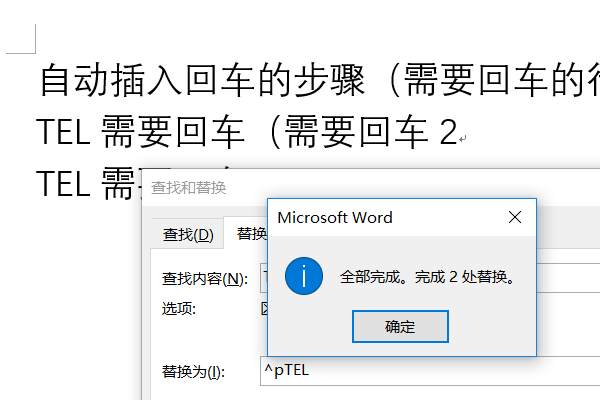Click the blue information icon in the message box
Image resolution: width=600 pixels, height=400 pixels.
(304, 276)
